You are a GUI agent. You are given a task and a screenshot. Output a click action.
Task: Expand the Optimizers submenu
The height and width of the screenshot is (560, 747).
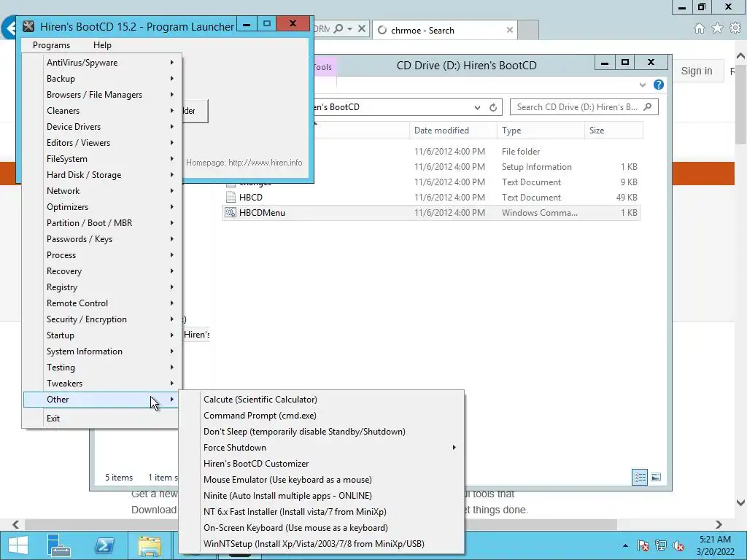point(101,206)
